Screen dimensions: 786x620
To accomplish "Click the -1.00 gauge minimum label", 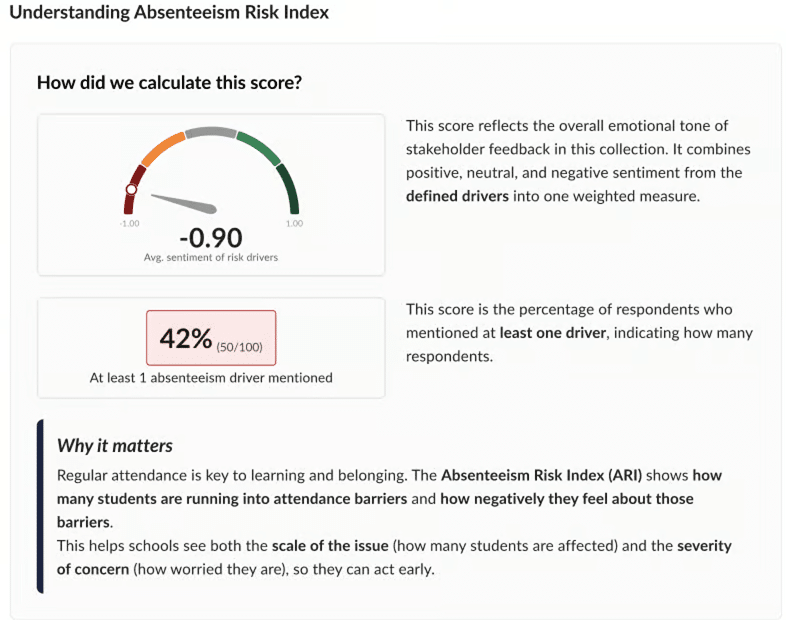I will point(130,223).
